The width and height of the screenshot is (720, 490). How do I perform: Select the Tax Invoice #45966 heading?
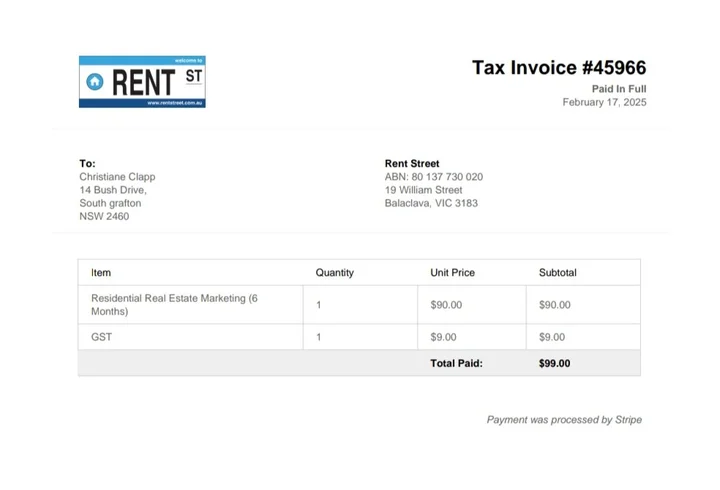point(559,68)
